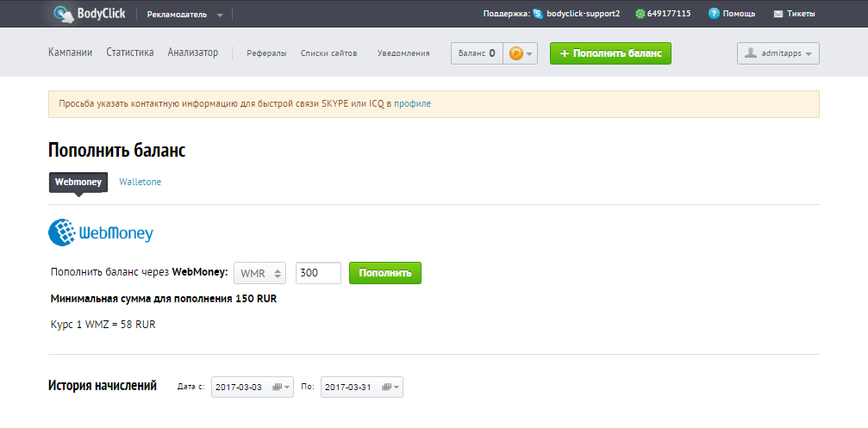Go to Статистика page
The image size is (868, 428).
(130, 53)
